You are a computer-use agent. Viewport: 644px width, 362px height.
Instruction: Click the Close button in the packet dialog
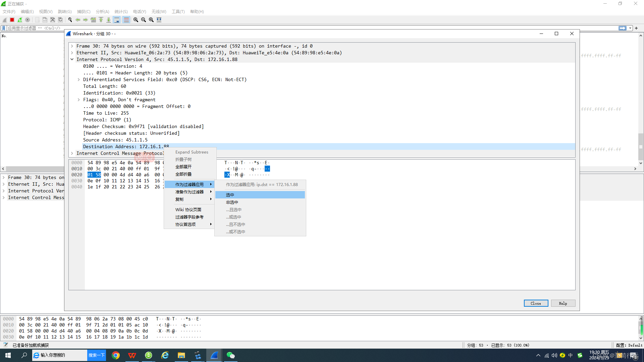tap(536, 303)
